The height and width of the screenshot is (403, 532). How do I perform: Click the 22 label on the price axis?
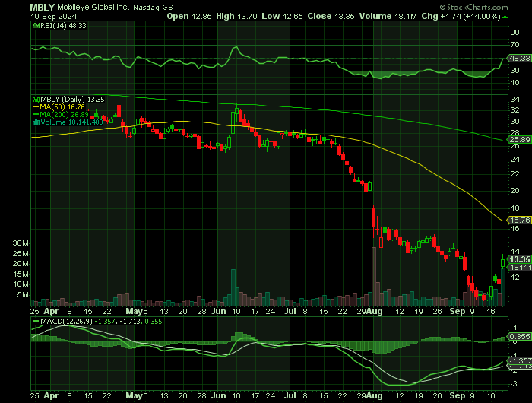(x=515, y=174)
